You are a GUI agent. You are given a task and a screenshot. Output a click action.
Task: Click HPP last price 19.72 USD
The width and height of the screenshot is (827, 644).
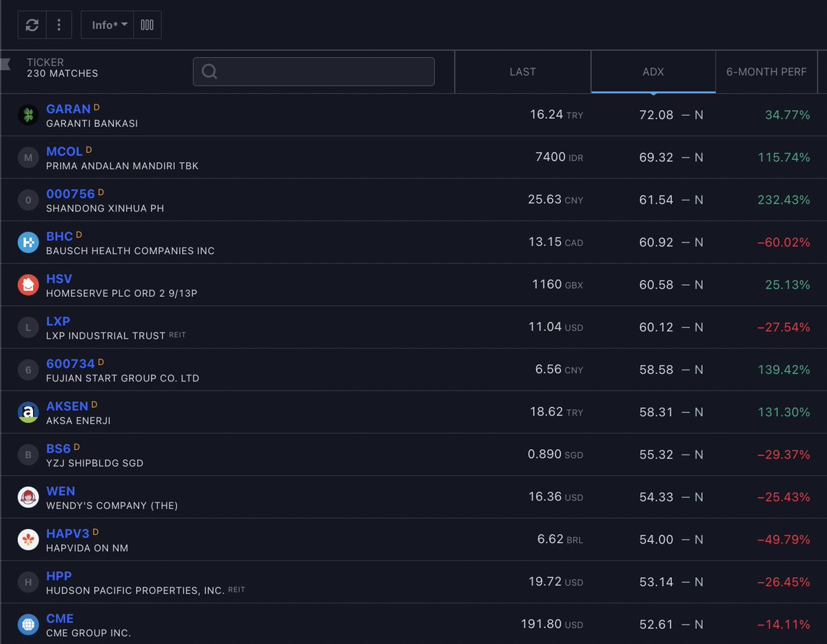[x=556, y=583]
